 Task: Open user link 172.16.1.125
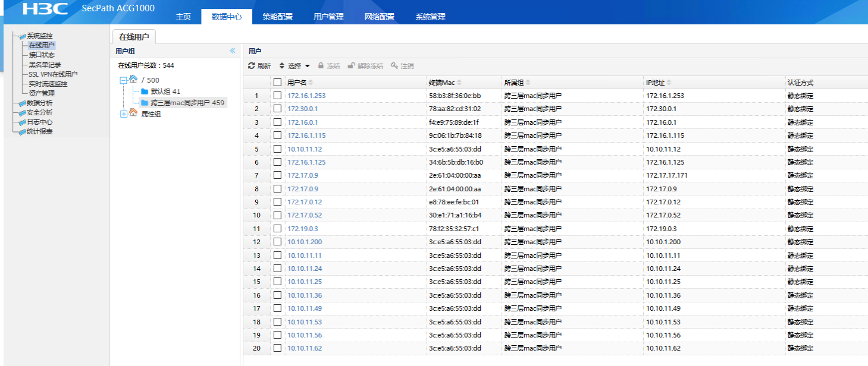pyautogui.click(x=306, y=162)
